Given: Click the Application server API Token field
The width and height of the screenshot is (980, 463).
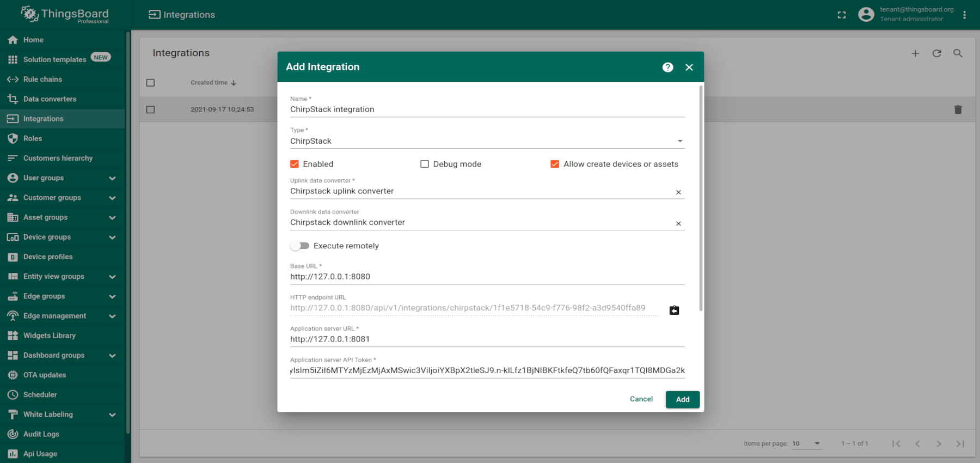Looking at the screenshot, I should point(487,370).
